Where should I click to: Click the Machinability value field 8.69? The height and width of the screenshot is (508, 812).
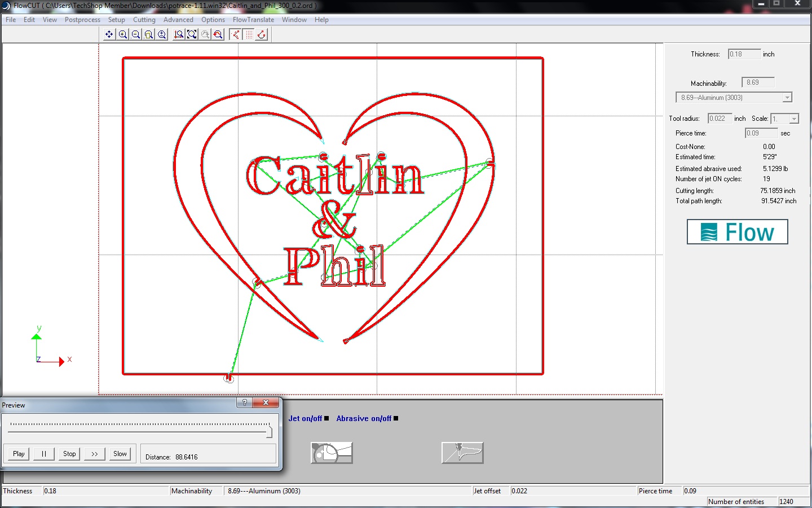click(x=758, y=82)
